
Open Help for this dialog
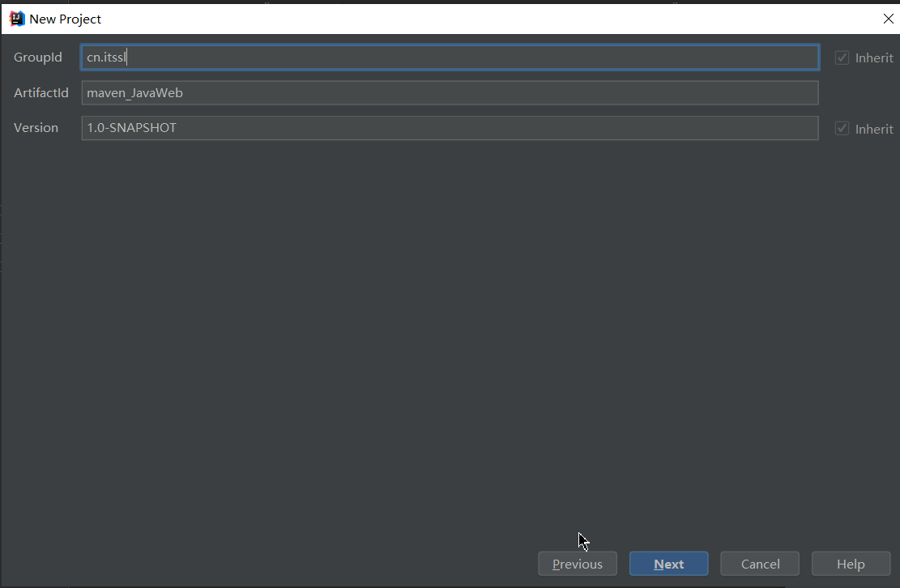(x=851, y=564)
